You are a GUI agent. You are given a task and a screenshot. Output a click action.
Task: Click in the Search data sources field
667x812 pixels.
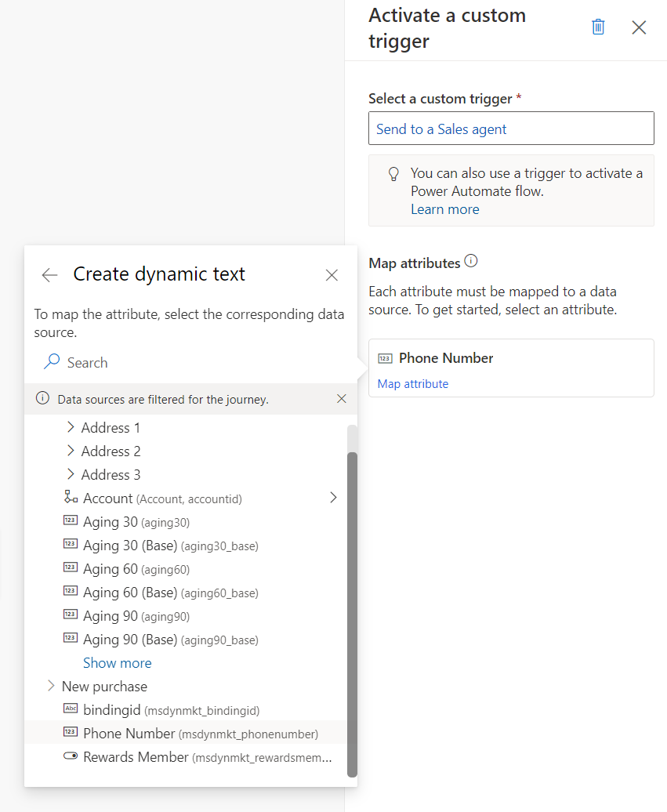point(188,362)
